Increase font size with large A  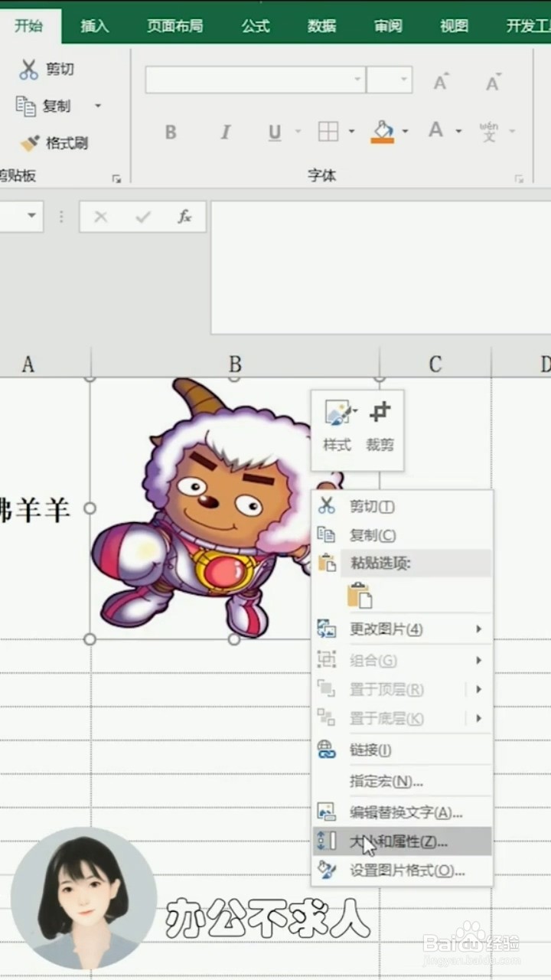tap(441, 81)
